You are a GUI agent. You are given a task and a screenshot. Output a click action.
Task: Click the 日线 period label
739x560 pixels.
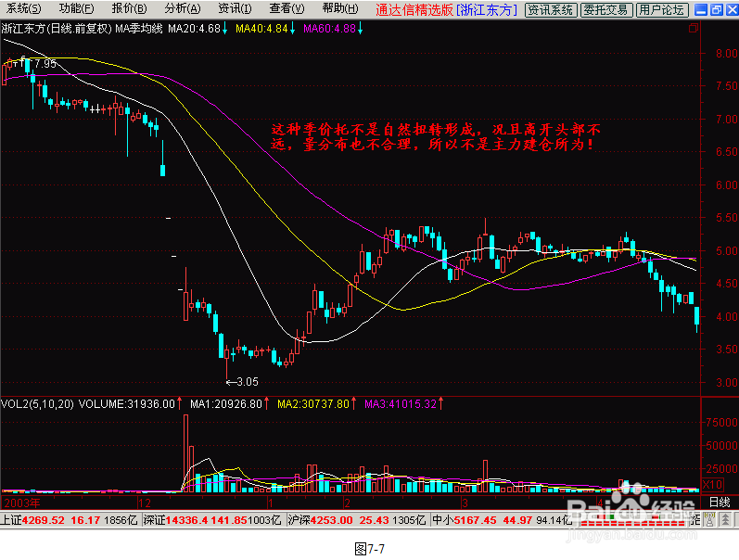(720, 503)
